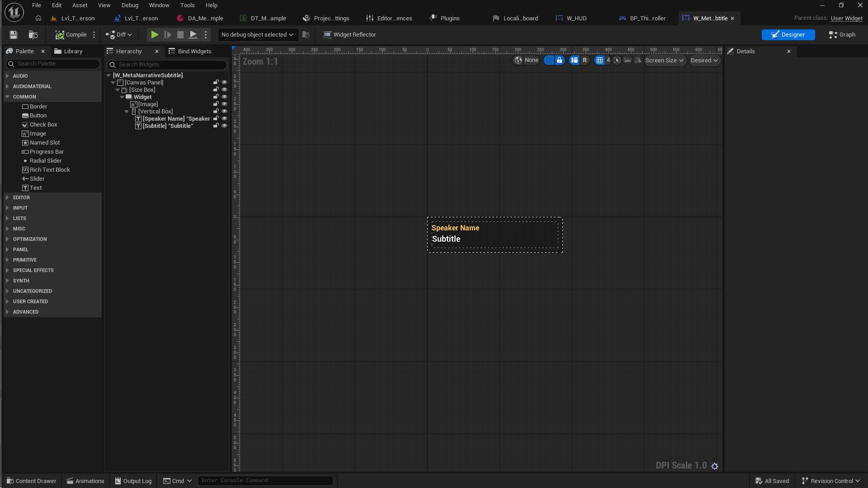
Task: Click the Compile button icon
Action: click(x=59, y=34)
